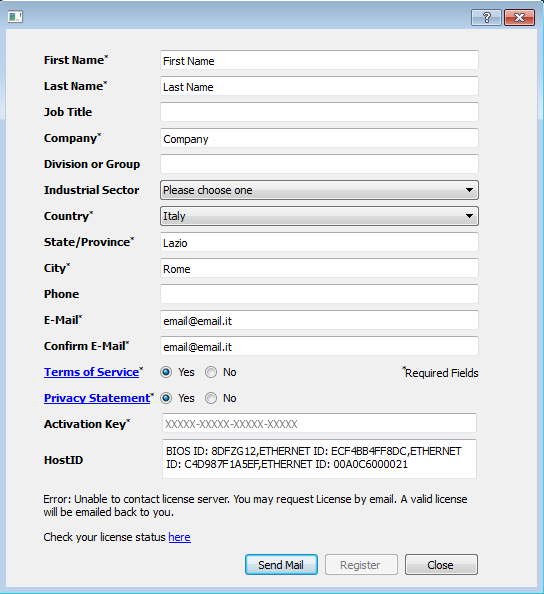Select Yes for Privacy Statement
The image size is (544, 594).
click(166, 398)
